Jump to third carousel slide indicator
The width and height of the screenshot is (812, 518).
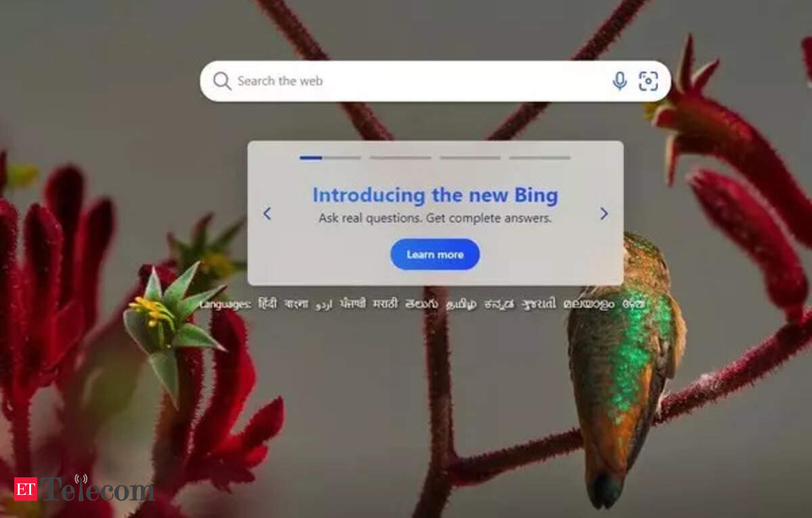pos(470,158)
